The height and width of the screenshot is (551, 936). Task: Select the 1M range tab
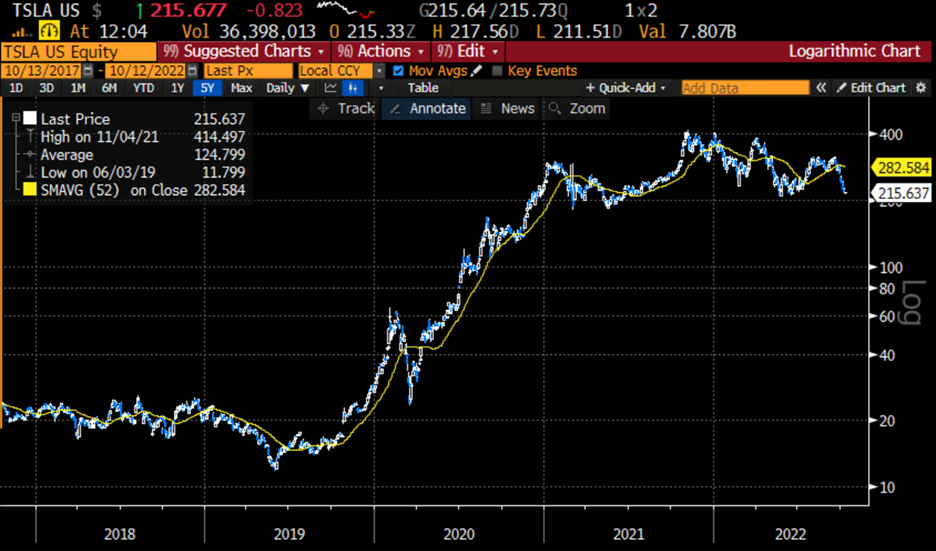tap(78, 88)
